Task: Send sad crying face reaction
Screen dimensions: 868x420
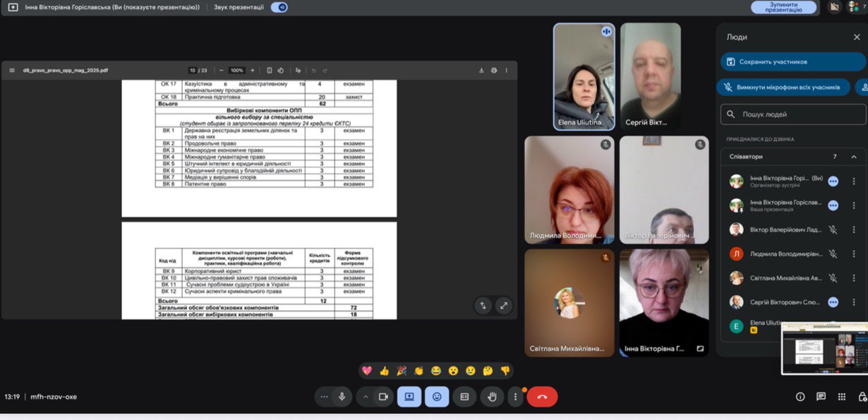Action: click(471, 371)
